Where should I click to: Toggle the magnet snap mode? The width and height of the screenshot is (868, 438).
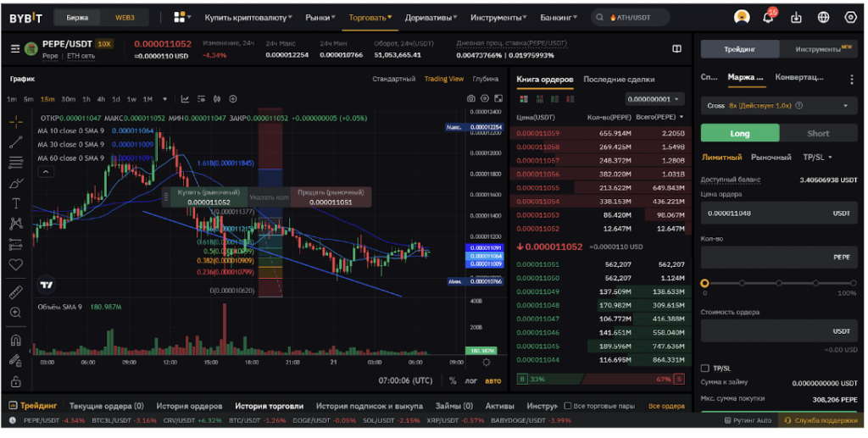pyautogui.click(x=16, y=340)
